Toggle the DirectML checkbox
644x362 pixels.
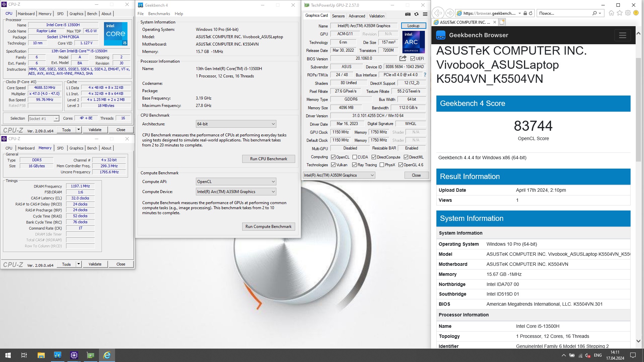tap(406, 157)
